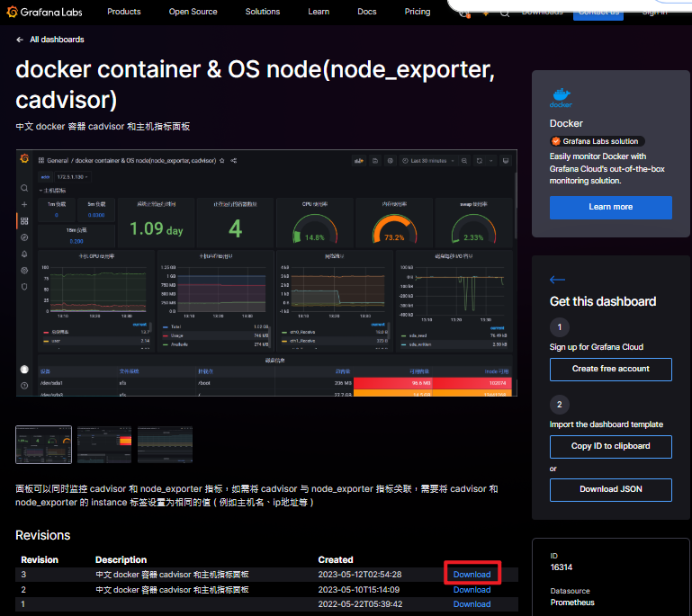Open the Solutions menu
692x616 pixels.
tap(263, 12)
